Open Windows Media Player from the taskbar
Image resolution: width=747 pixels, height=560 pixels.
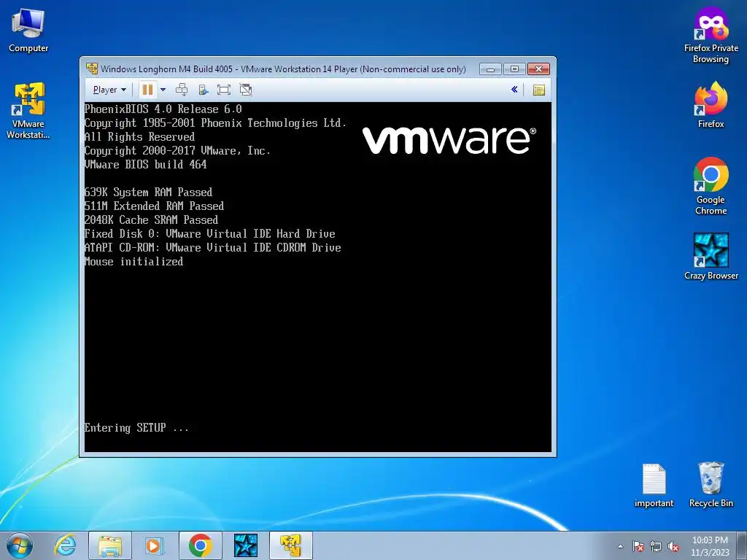pyautogui.click(x=154, y=545)
